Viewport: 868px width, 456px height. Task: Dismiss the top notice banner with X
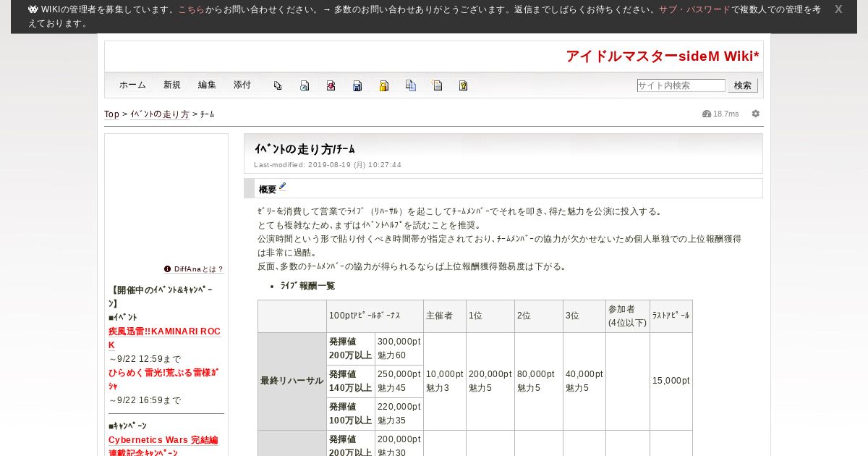tap(838, 9)
